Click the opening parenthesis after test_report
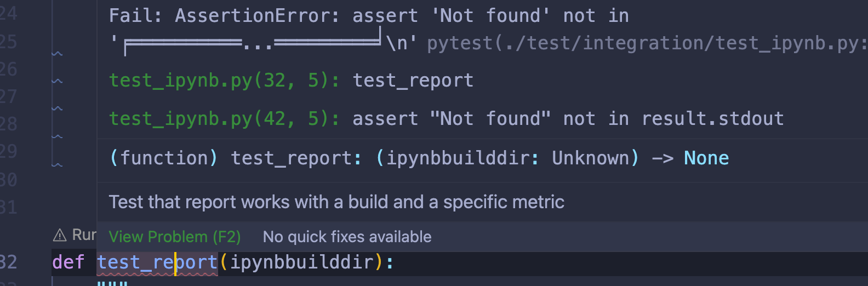868x286 pixels. point(224,262)
